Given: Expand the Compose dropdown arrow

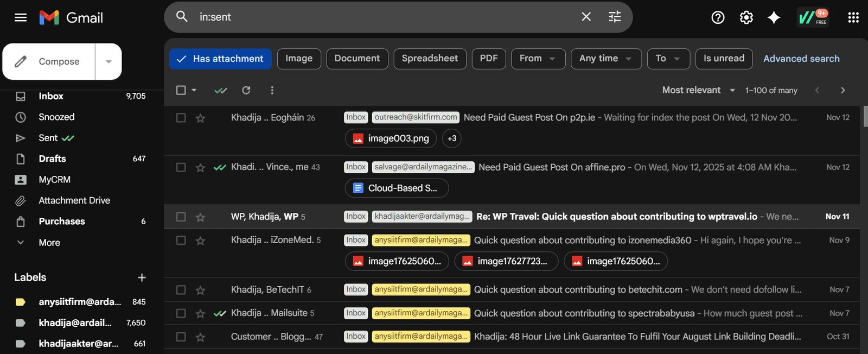Looking at the screenshot, I should [x=108, y=61].
